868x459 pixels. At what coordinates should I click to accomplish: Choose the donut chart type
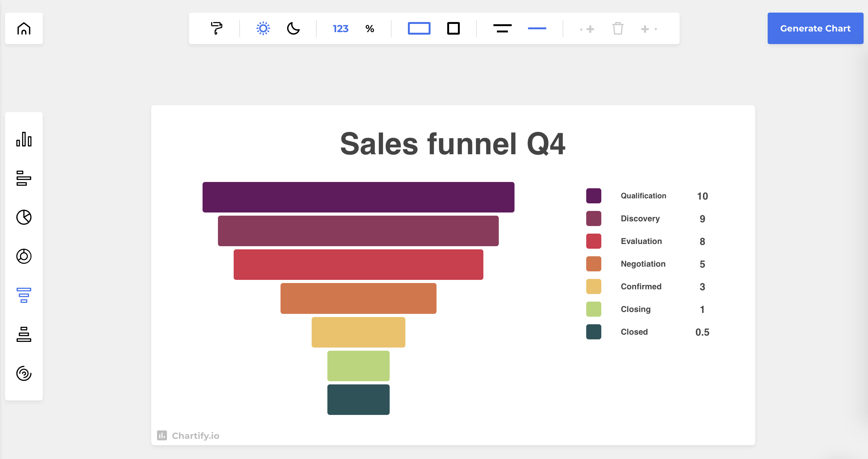tap(24, 256)
